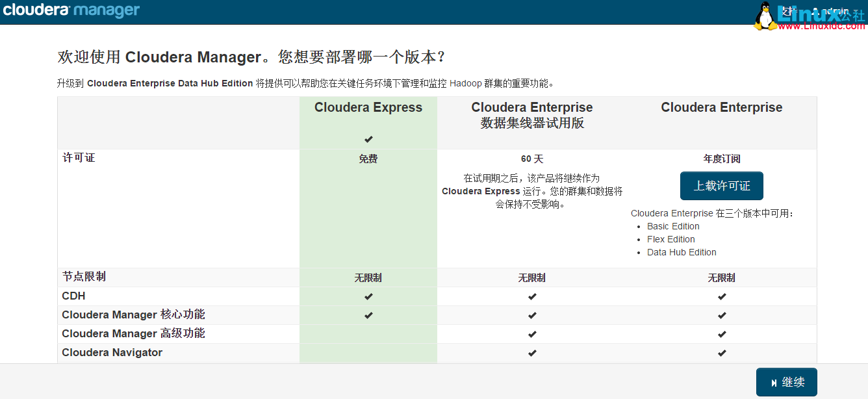The image size is (868, 399).
Task: Click the admin user avatar icon
Action: 814,10
